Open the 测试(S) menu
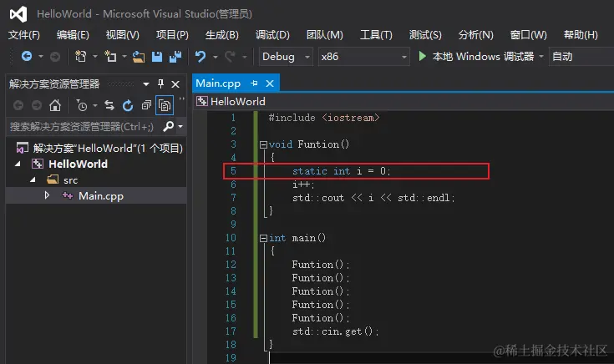614x364 pixels. (425, 35)
